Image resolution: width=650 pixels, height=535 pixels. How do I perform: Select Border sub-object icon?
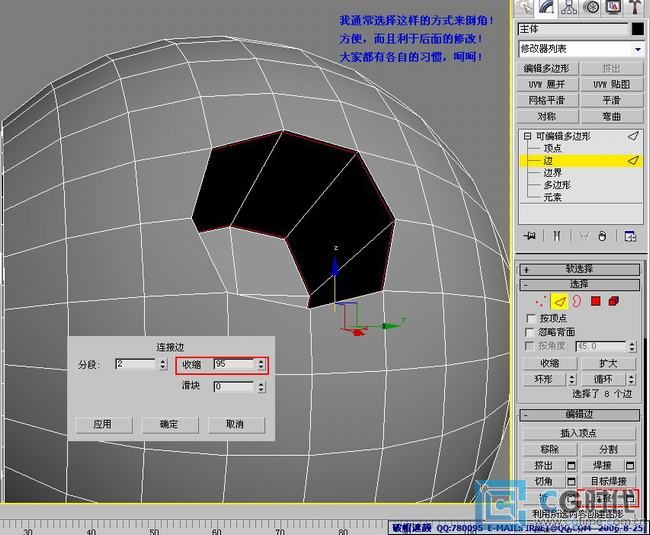pos(576,301)
